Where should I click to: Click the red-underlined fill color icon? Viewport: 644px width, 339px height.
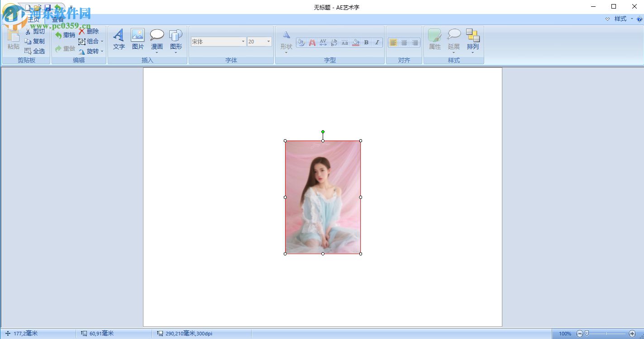[x=356, y=42]
